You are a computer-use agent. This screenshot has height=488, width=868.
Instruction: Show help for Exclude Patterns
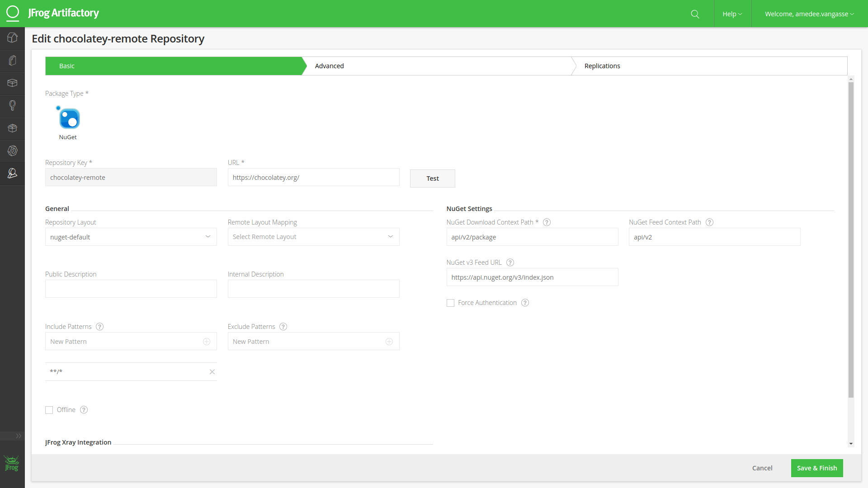[x=283, y=327]
